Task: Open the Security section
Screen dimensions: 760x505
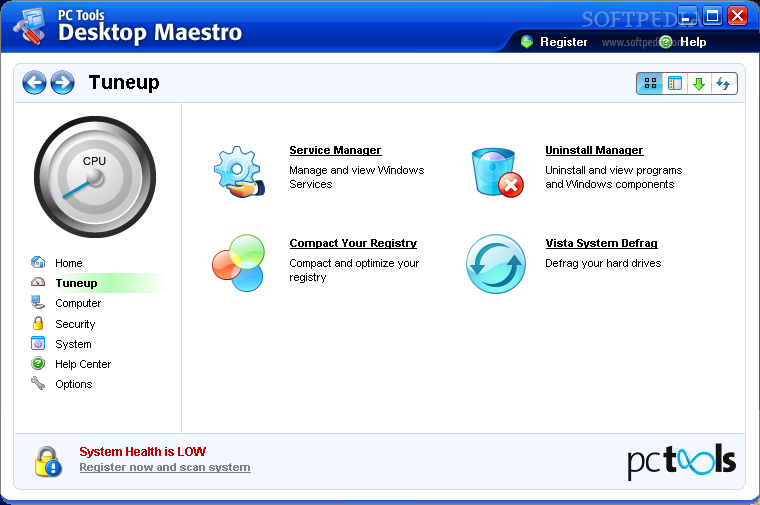Action: [x=75, y=324]
